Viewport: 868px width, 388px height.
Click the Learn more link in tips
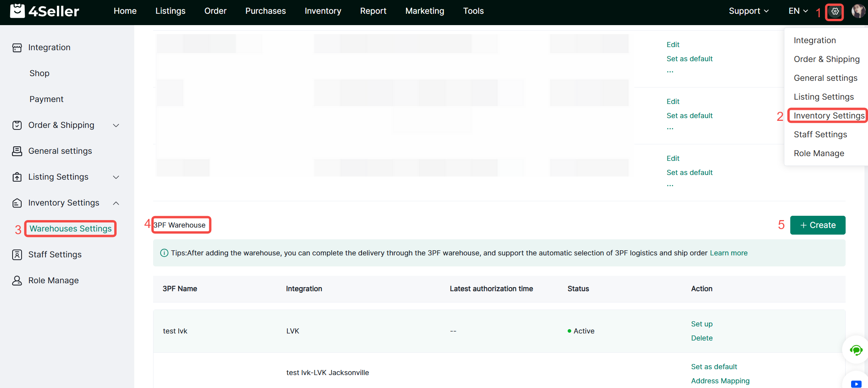point(729,253)
